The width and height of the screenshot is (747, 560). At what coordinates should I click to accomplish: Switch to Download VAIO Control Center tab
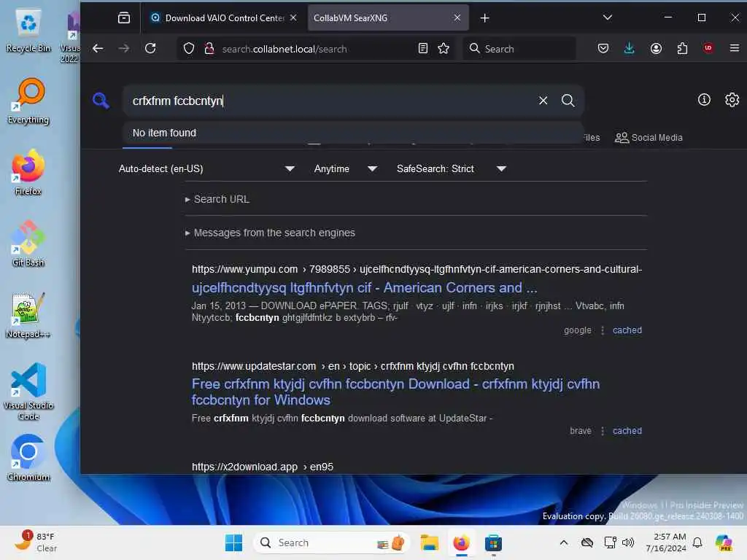click(224, 18)
